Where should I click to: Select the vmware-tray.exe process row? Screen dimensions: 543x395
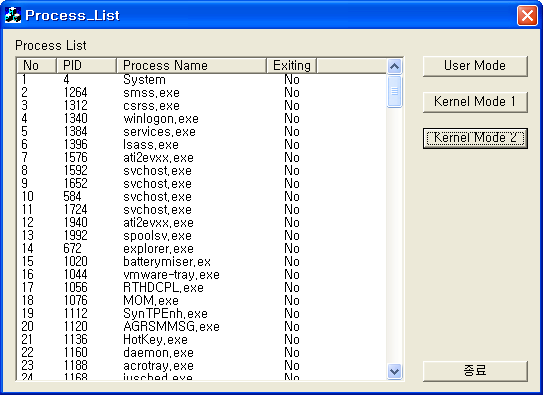tap(202, 274)
